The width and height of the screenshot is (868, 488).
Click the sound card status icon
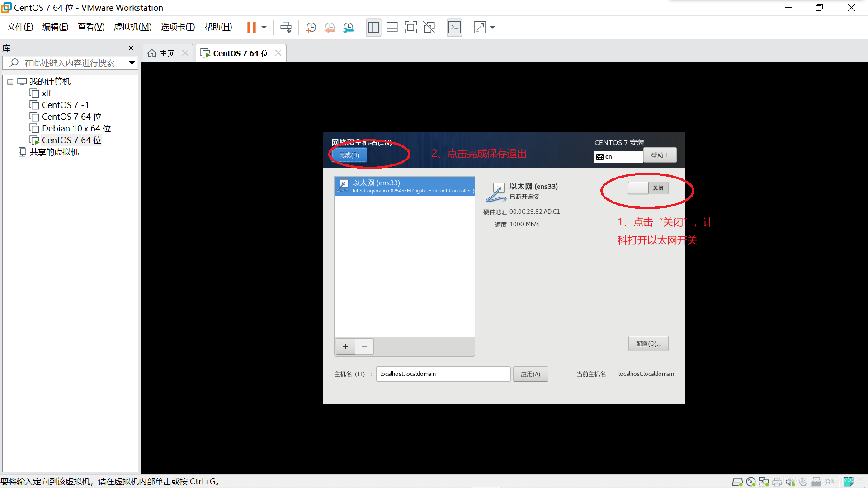click(790, 482)
